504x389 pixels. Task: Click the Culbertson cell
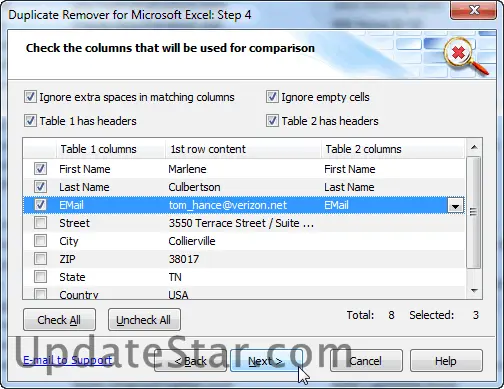pyautogui.click(x=194, y=187)
